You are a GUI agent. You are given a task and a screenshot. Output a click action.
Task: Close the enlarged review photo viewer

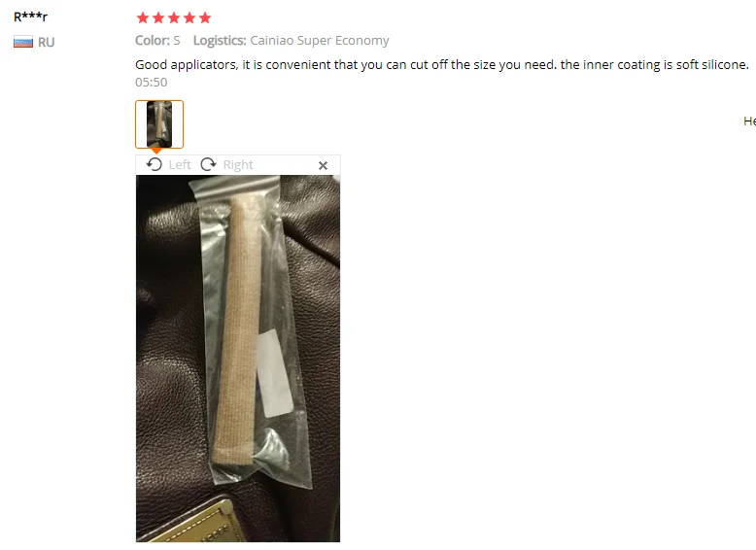[323, 165]
